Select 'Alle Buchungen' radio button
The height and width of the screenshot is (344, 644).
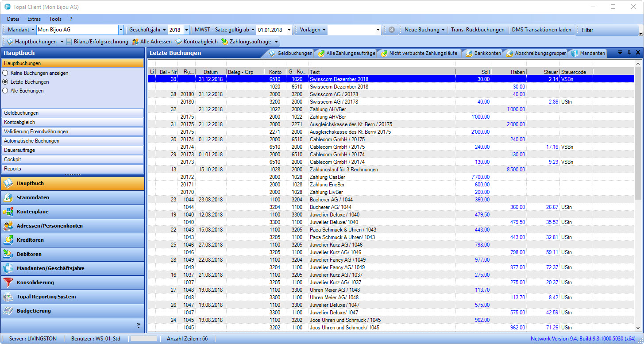(6, 91)
